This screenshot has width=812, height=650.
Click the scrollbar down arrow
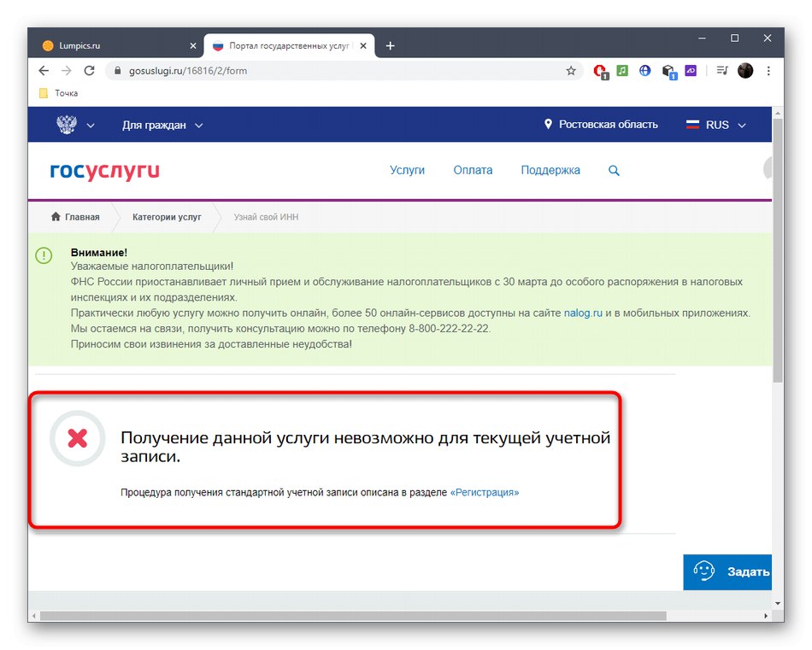pos(777,603)
